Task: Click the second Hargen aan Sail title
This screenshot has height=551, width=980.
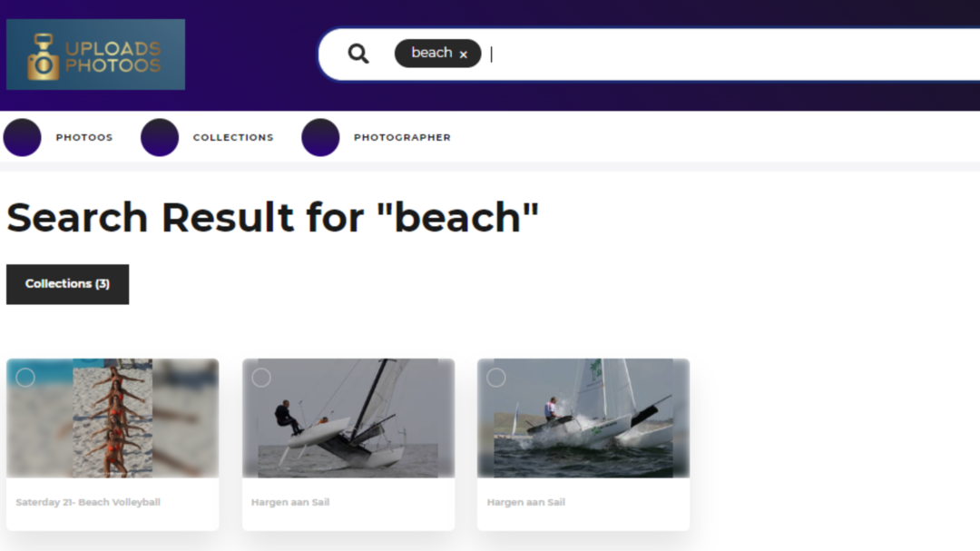Action: [525, 502]
